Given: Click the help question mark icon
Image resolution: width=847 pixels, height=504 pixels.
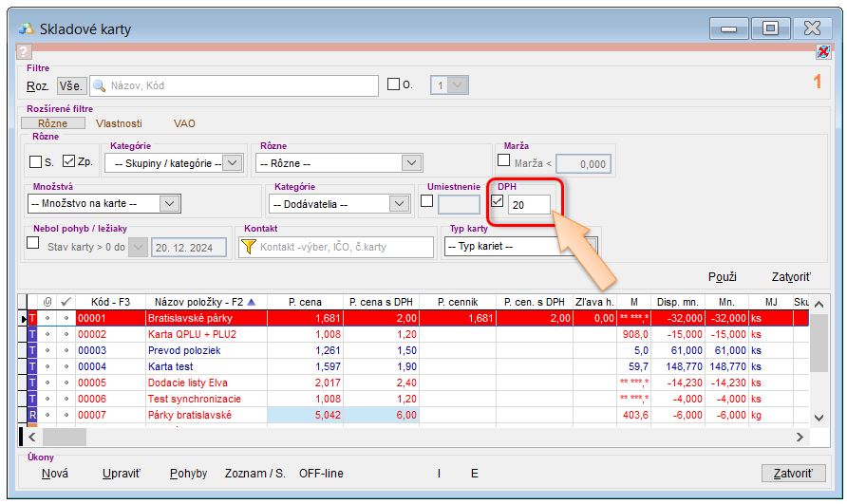Looking at the screenshot, I should click(25, 52).
